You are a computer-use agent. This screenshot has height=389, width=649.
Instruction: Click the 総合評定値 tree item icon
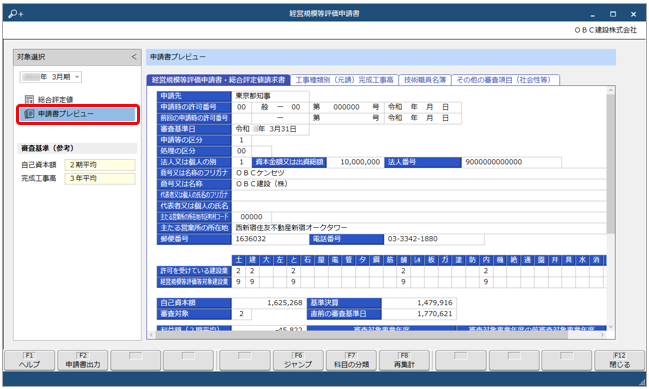[29, 99]
